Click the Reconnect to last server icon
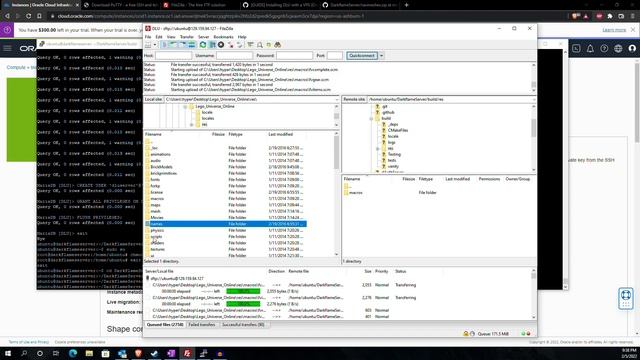 pyautogui.click(x=240, y=45)
